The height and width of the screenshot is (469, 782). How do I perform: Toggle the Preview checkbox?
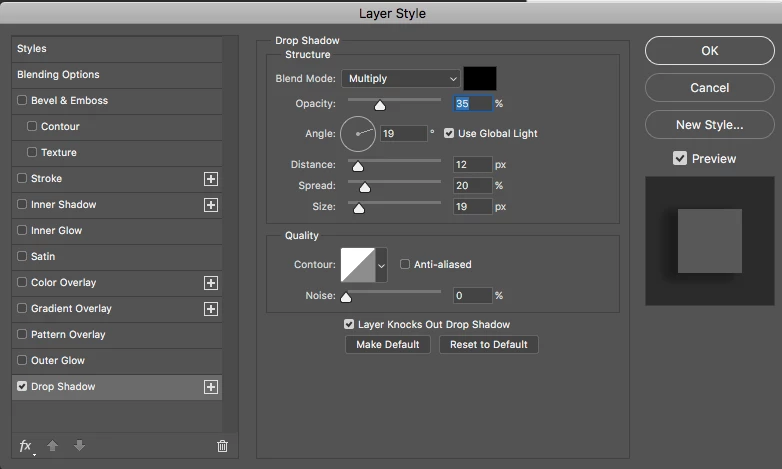(680, 158)
